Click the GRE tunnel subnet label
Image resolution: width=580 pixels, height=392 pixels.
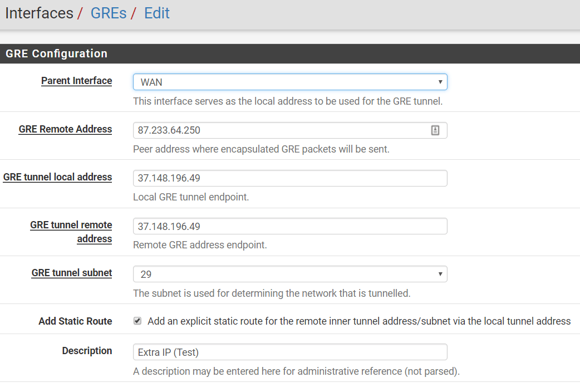tap(71, 272)
